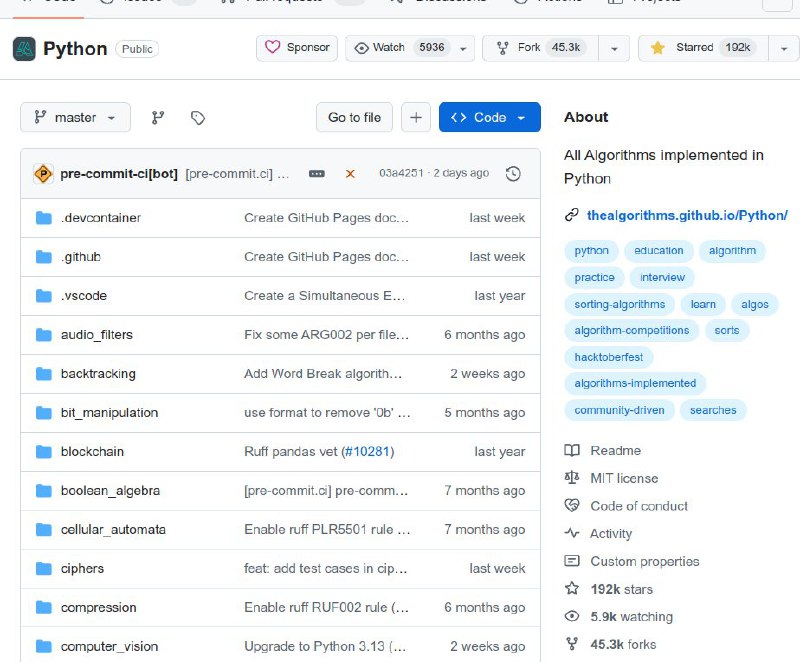Open MIT license via scale icon

pos(572,478)
